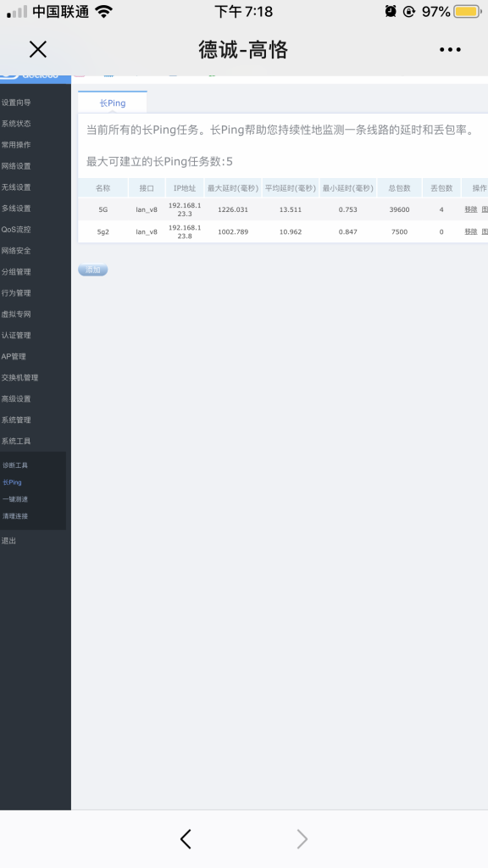Select 清理连接 submenu item

click(x=15, y=516)
